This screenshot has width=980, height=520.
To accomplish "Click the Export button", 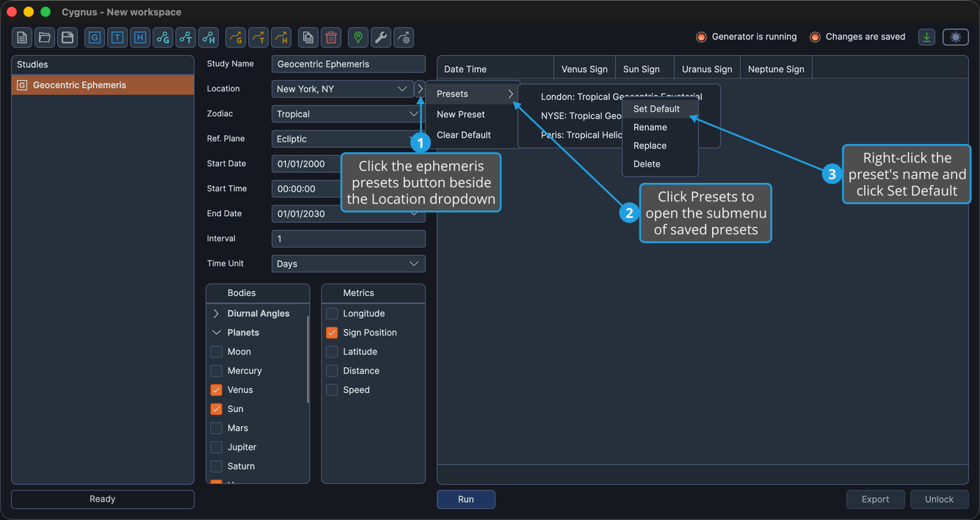I will pyautogui.click(x=876, y=499).
